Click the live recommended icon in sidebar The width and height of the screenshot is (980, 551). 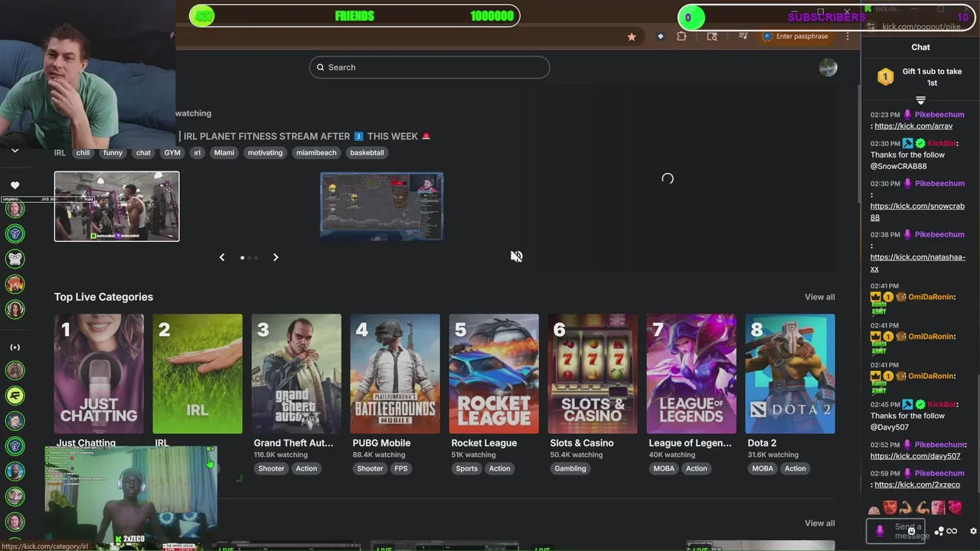15,347
